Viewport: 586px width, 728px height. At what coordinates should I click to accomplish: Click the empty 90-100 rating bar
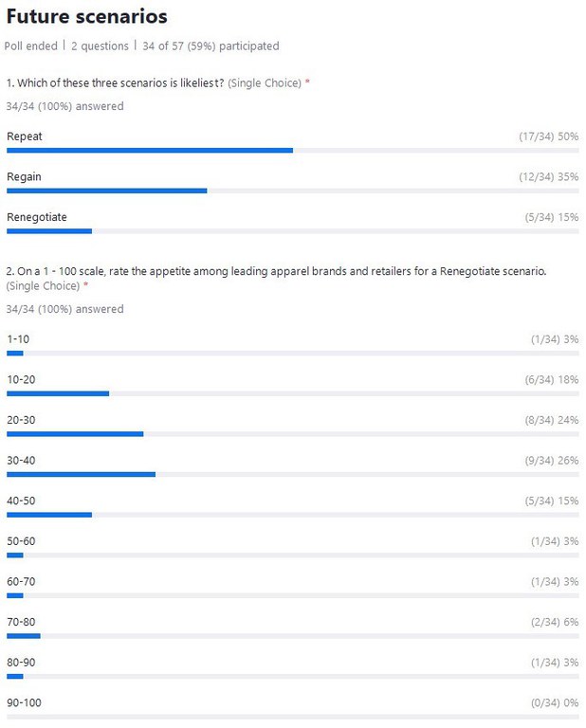[292, 717]
